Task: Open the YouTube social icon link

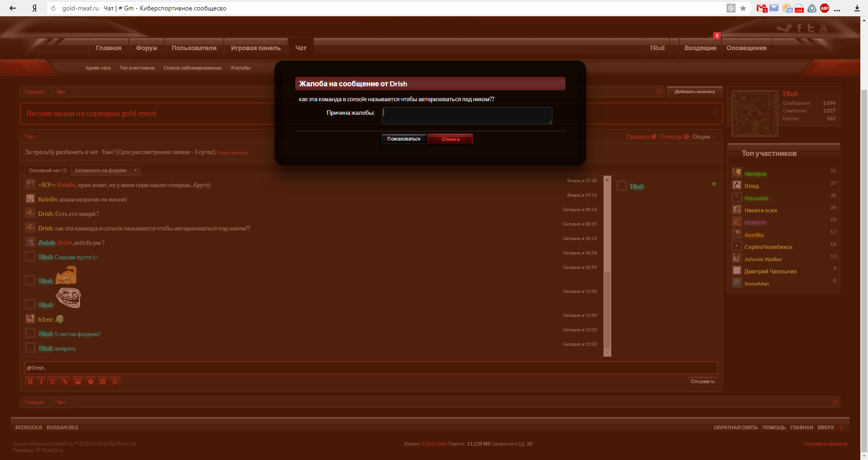Action: point(823,28)
